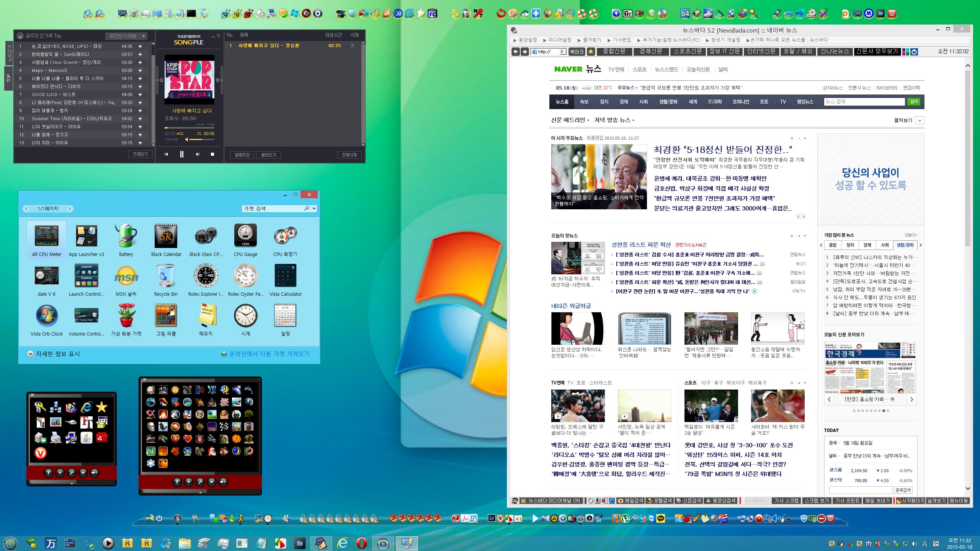980x551 pixels.
Task: Select the Rolex Explorer clock gadget
Action: click(x=206, y=280)
